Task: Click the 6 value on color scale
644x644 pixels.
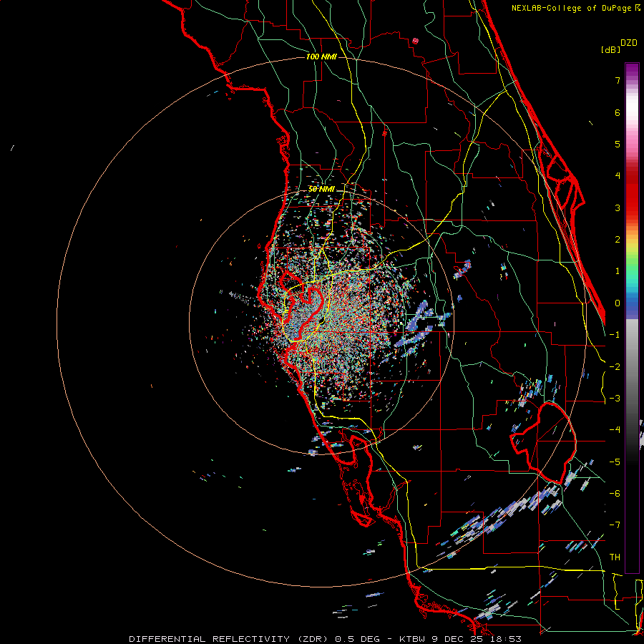Action: [618, 112]
